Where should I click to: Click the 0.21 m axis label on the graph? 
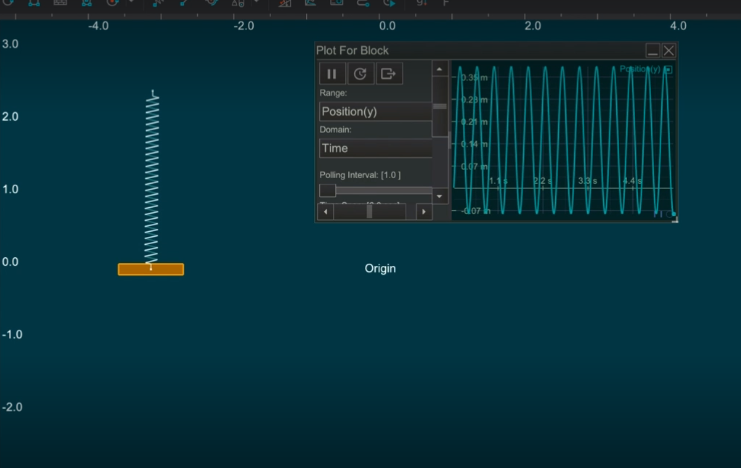474,122
